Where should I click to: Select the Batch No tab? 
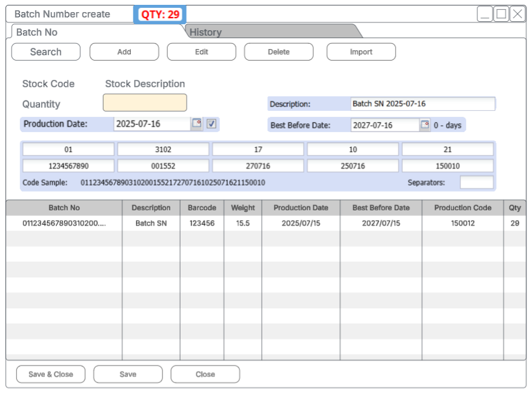(37, 32)
